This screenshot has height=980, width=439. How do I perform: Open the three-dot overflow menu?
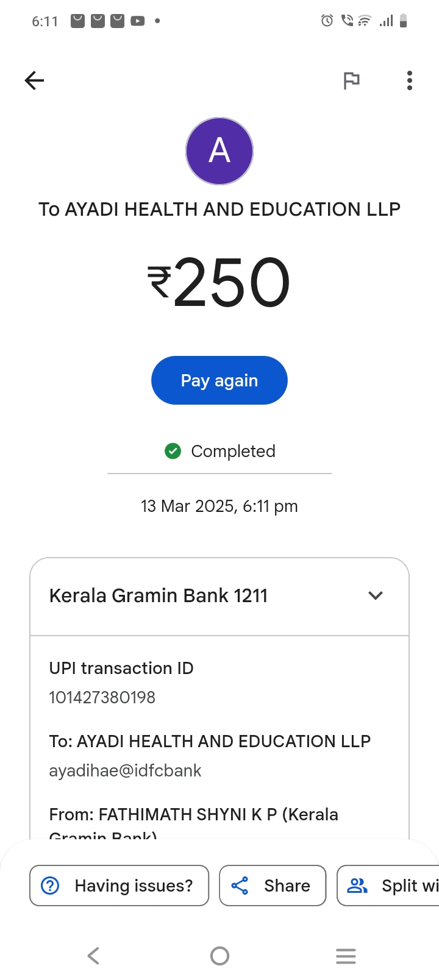point(409,80)
